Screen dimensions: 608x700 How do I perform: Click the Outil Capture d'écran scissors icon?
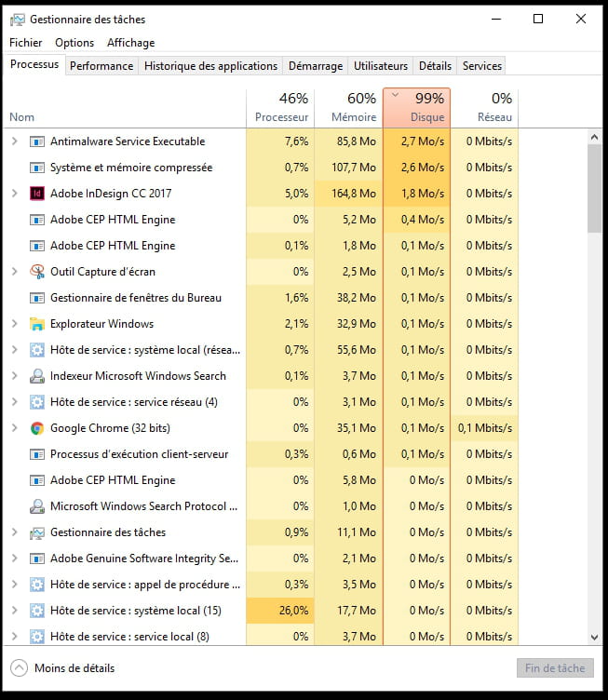[37, 272]
